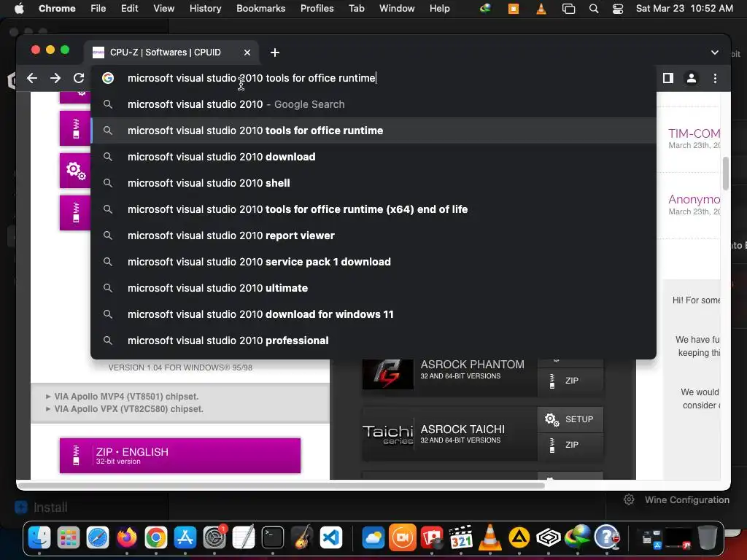Screen dimensions: 747x560
Task: Open Control Center in menu bar
Action: pos(618,8)
